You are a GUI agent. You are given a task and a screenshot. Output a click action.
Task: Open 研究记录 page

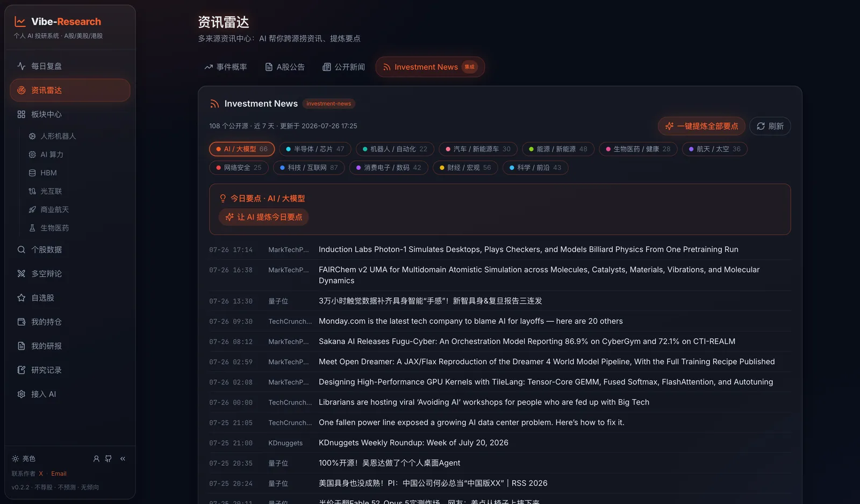[x=70, y=370]
